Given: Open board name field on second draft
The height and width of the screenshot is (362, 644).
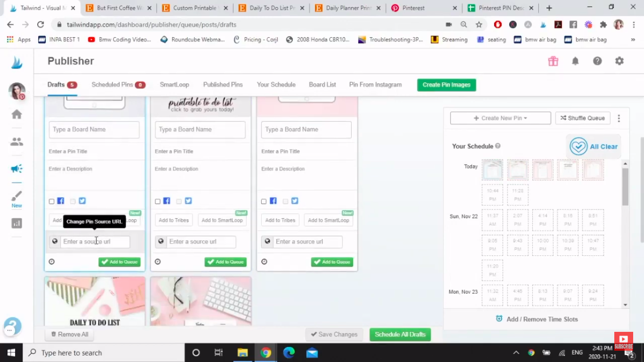Looking at the screenshot, I should tap(200, 130).
